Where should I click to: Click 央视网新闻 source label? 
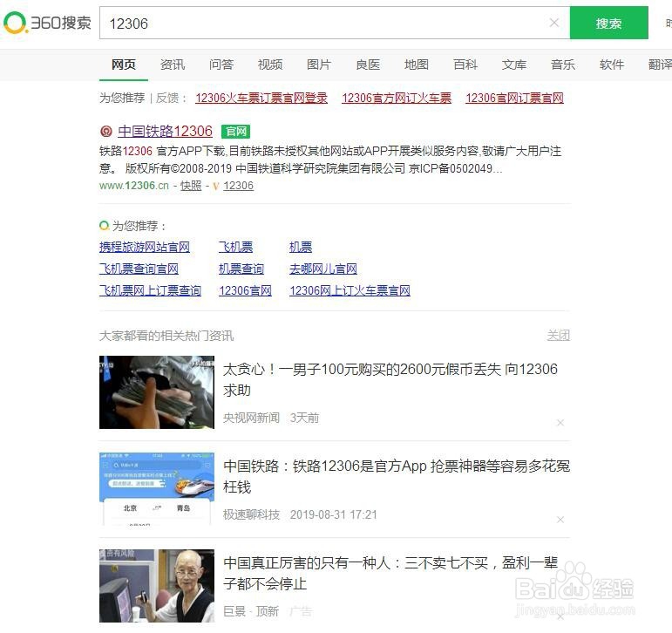(x=251, y=418)
